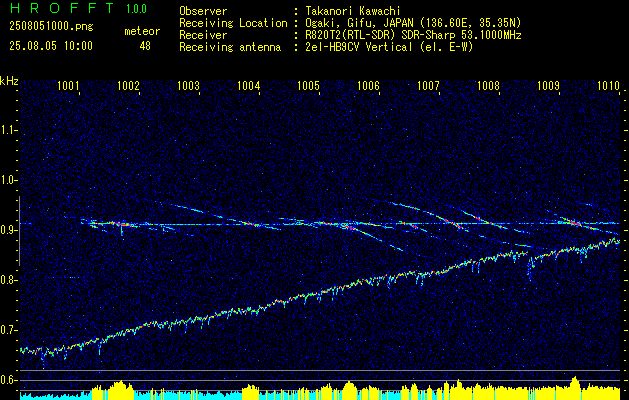The width and height of the screenshot is (629, 400).
Task: Click the 1007 time marker
Action: tap(428, 85)
